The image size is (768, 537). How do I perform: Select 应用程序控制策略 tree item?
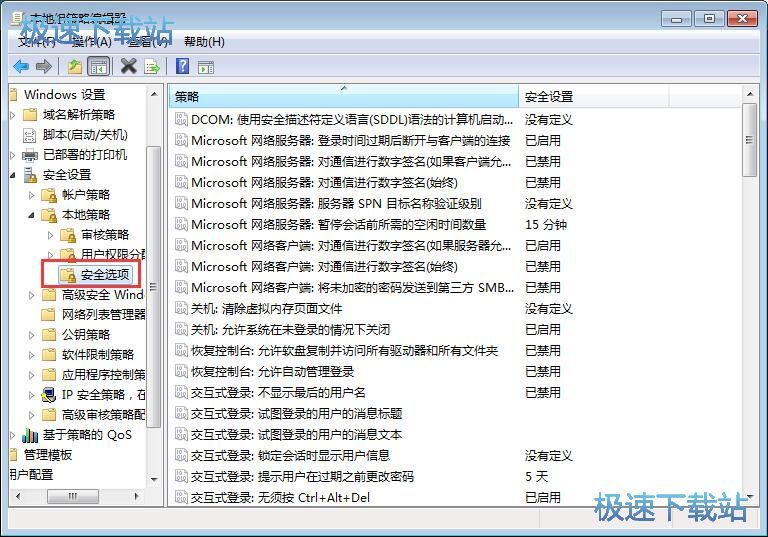tap(103, 375)
